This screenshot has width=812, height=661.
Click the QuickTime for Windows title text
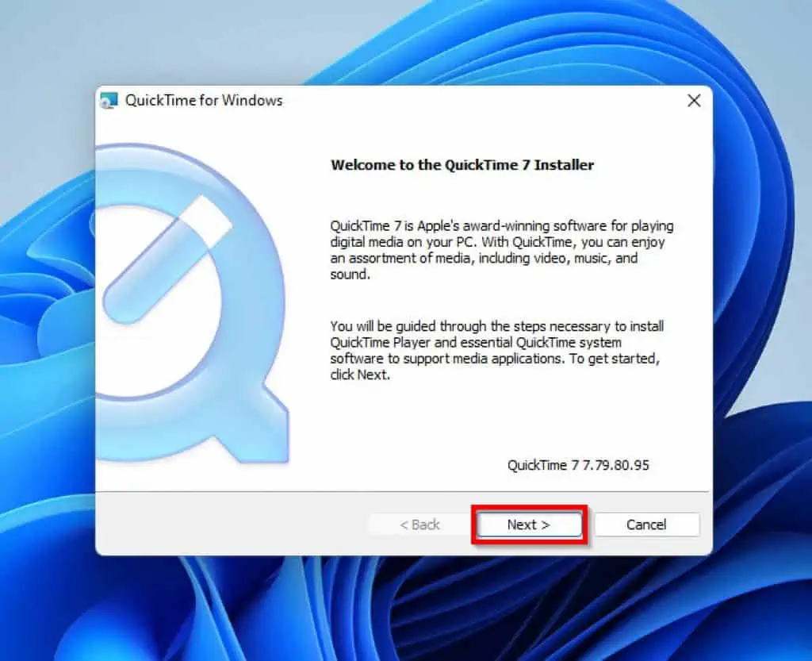(204, 101)
